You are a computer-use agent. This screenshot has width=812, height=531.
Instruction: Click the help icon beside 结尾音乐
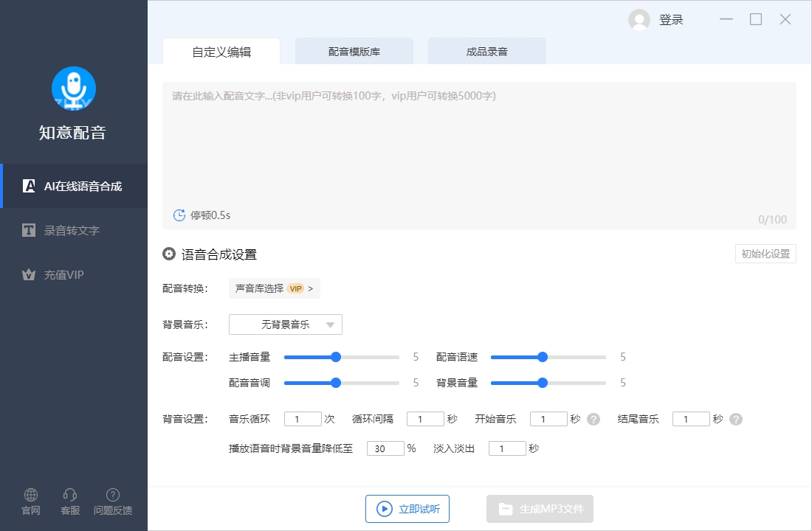[735, 418]
